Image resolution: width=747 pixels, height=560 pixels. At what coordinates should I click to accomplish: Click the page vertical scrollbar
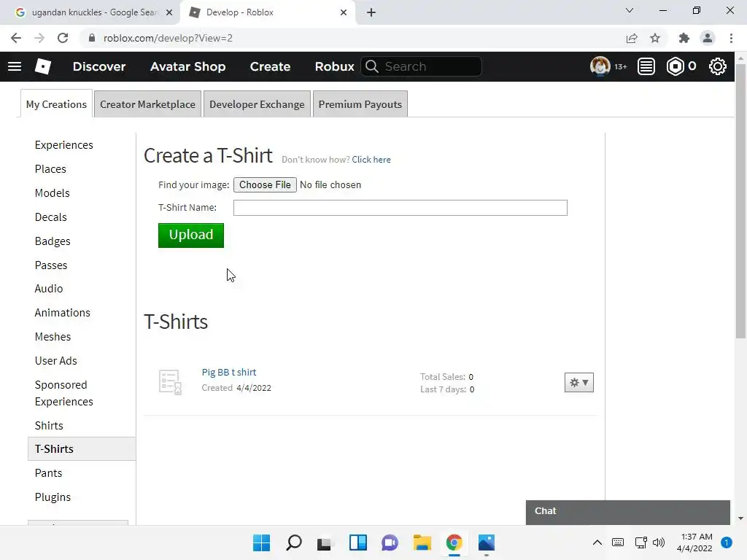pyautogui.click(x=740, y=200)
